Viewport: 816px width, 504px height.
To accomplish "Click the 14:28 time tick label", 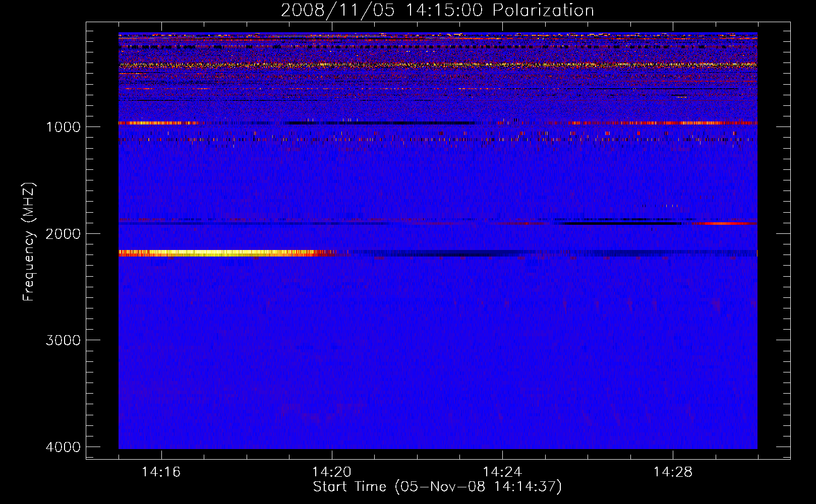I will pos(673,472).
